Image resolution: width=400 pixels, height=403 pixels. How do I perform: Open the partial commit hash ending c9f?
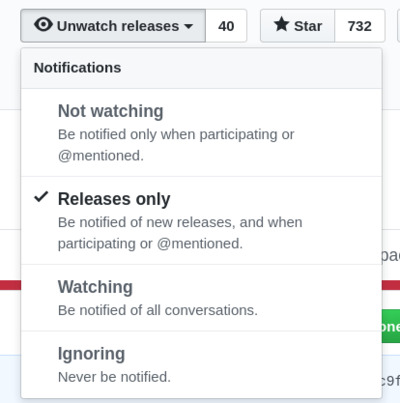point(391,380)
